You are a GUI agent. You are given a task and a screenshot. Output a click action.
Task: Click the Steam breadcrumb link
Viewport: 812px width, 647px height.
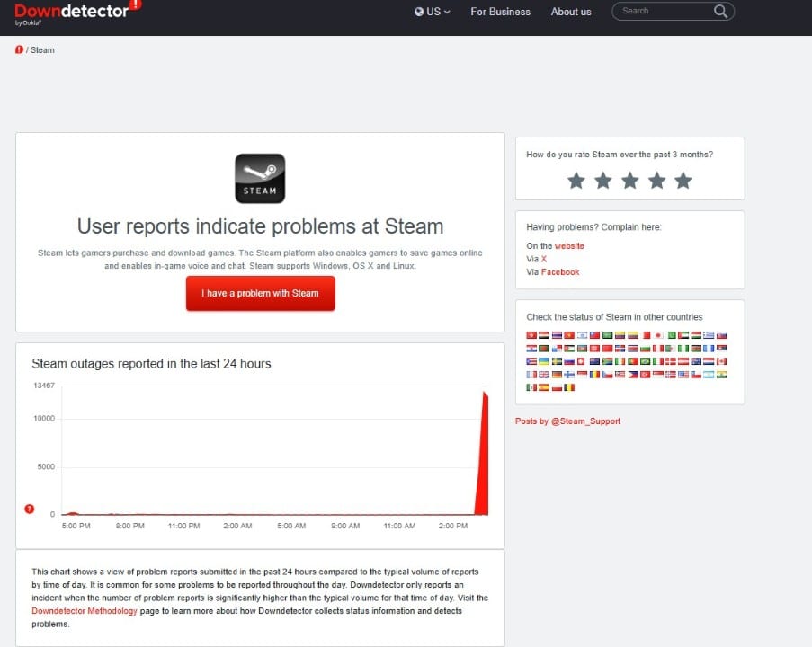[x=42, y=50]
